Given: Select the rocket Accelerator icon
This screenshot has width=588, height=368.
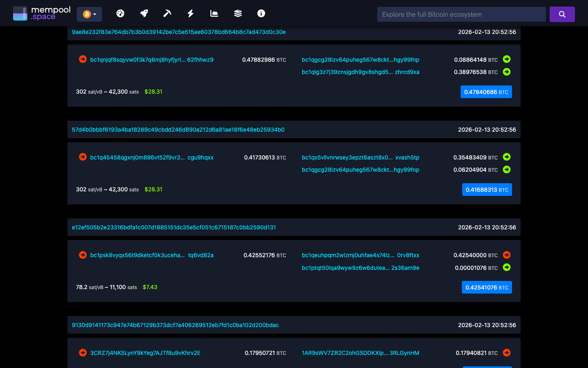Looking at the screenshot, I should (144, 13).
